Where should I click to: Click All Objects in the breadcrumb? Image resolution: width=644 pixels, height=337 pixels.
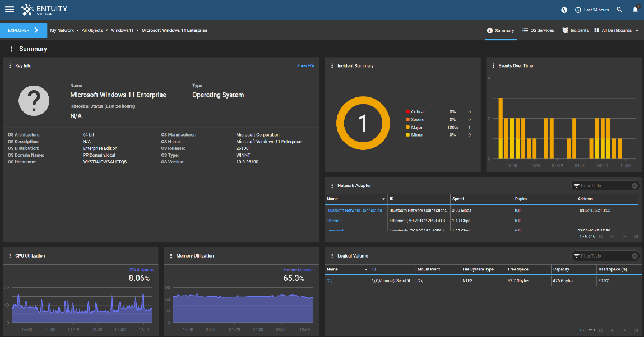[92, 30]
